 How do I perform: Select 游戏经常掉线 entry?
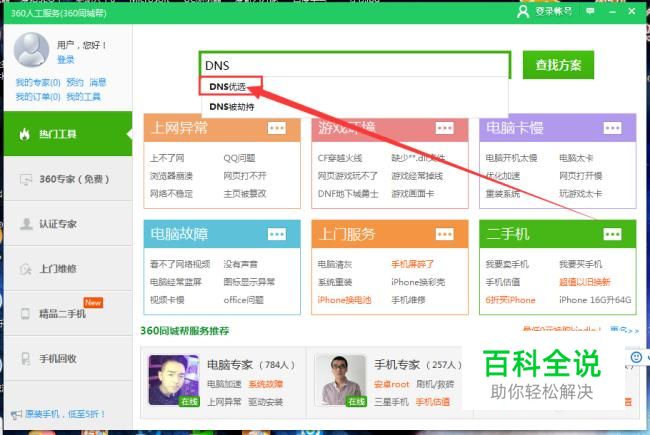[417, 176]
